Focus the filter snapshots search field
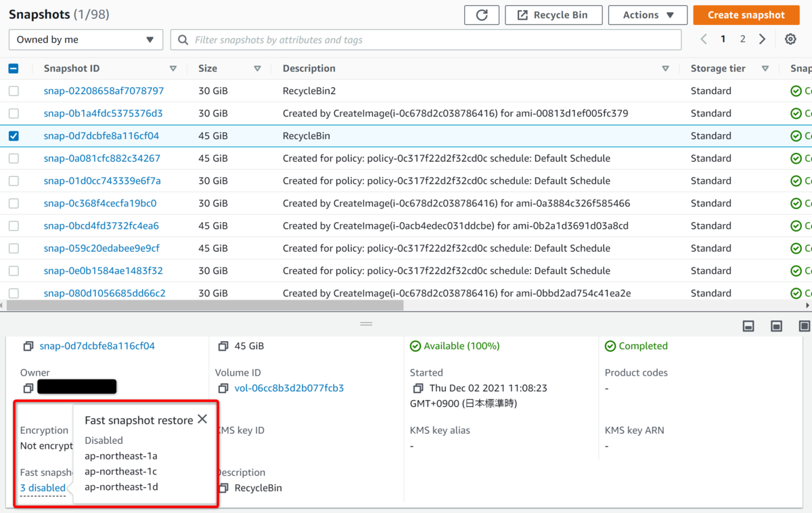812x513 pixels. [x=426, y=40]
